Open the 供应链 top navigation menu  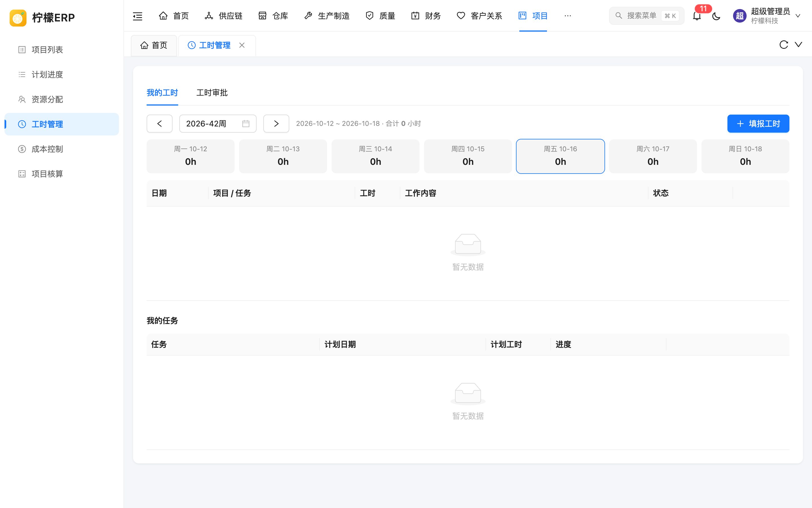(224, 16)
